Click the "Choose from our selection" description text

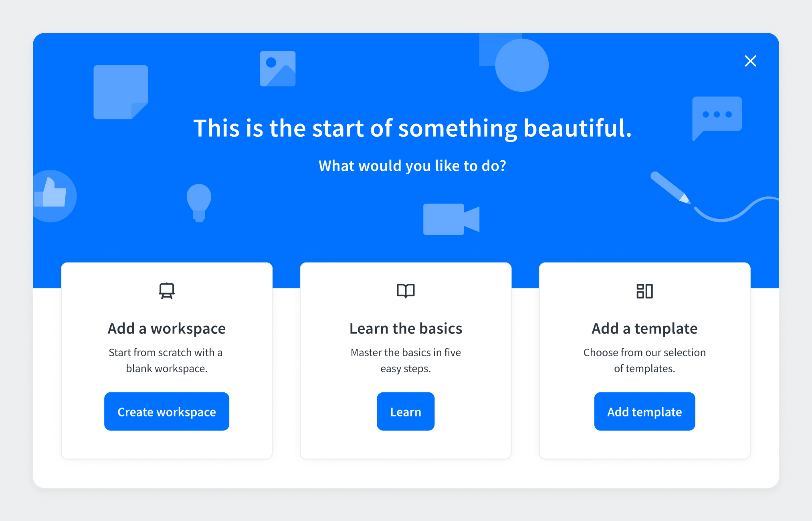644,353
